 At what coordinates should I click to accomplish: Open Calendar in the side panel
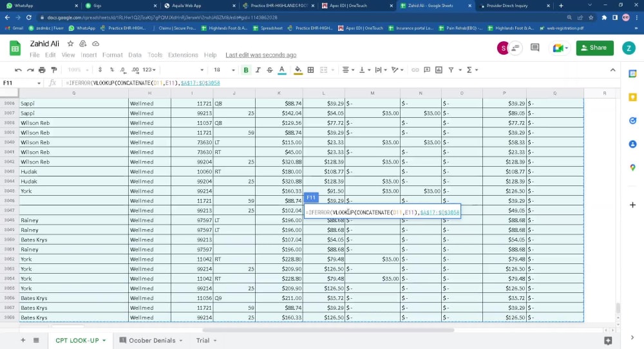point(632,74)
